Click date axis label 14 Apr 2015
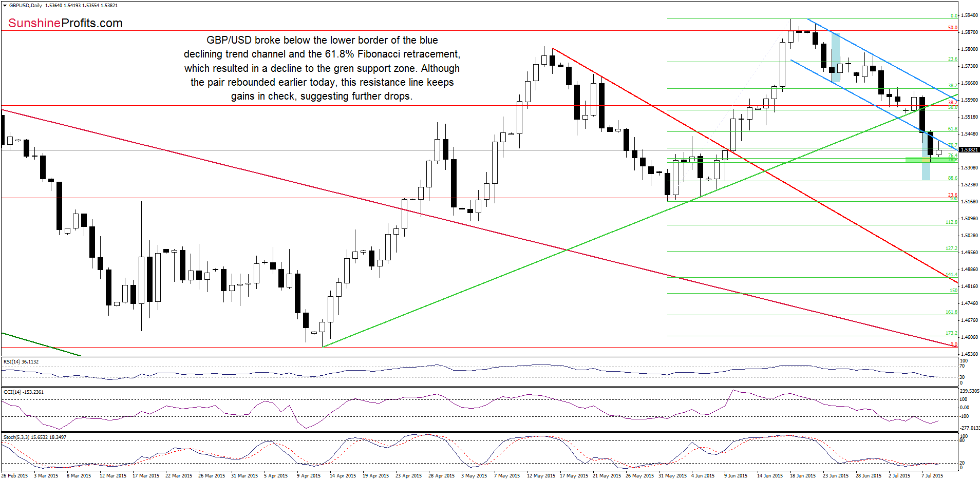Screen dimensions: 980x480 [343, 476]
